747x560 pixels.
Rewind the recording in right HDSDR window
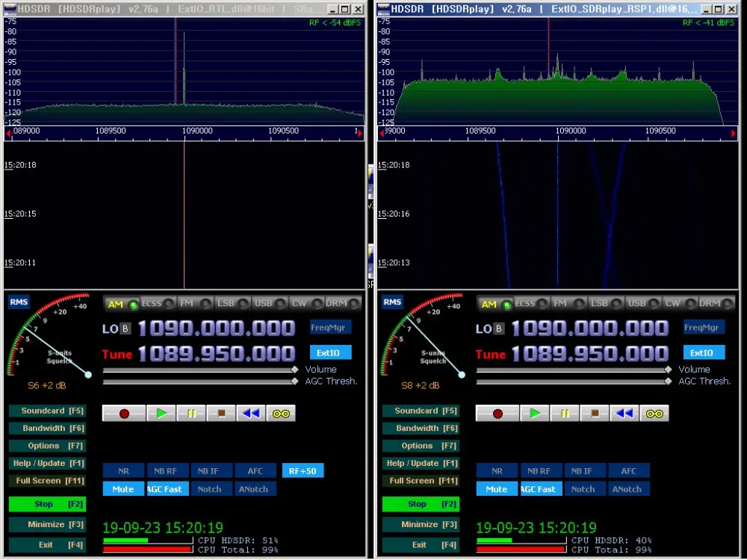pos(624,414)
